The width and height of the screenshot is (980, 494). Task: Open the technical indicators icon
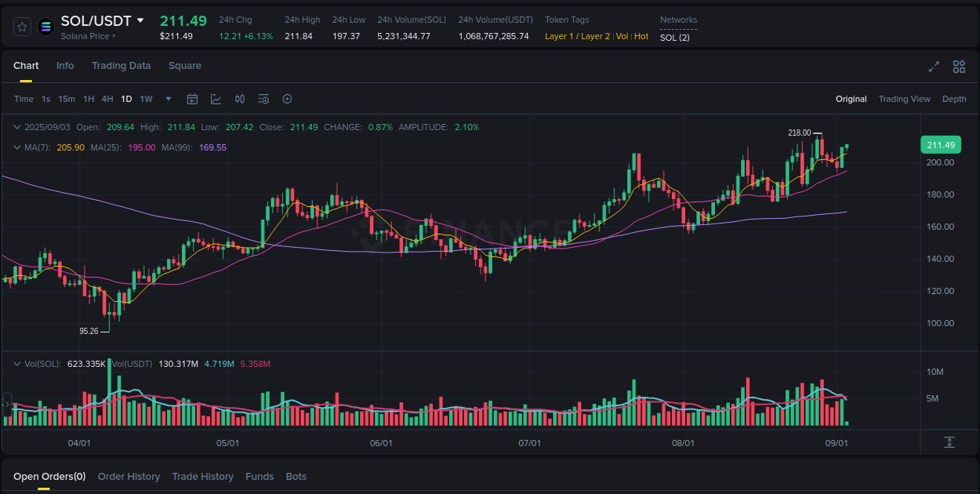point(263,99)
